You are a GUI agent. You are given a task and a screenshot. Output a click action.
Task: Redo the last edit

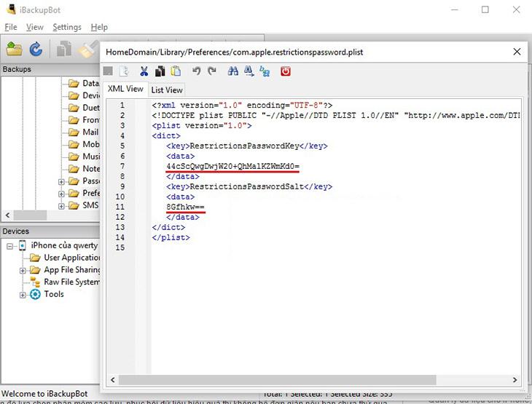click(212, 71)
